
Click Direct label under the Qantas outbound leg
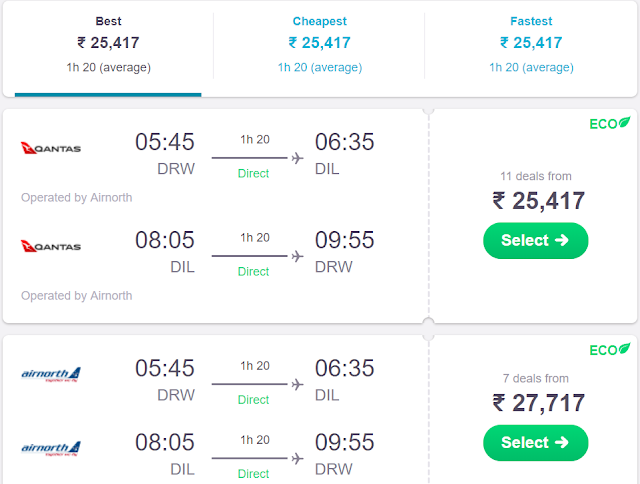(254, 174)
